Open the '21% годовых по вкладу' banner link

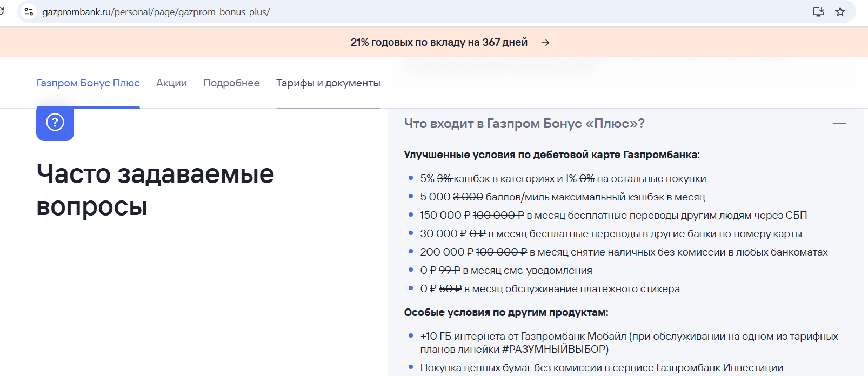[439, 43]
